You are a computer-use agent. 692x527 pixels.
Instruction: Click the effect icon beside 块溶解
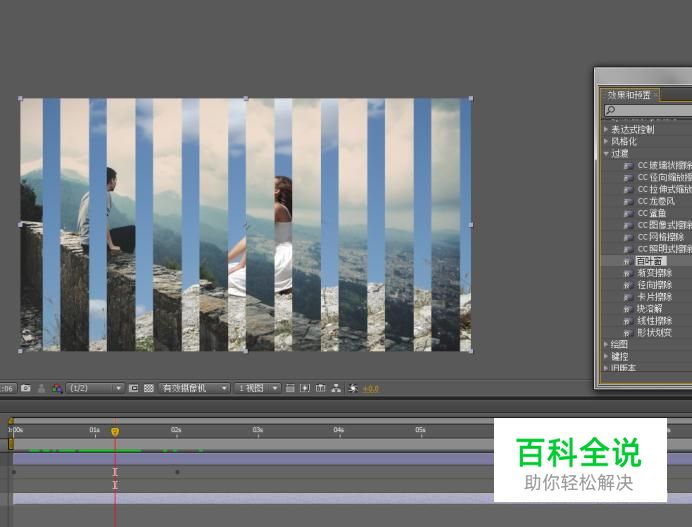point(628,309)
